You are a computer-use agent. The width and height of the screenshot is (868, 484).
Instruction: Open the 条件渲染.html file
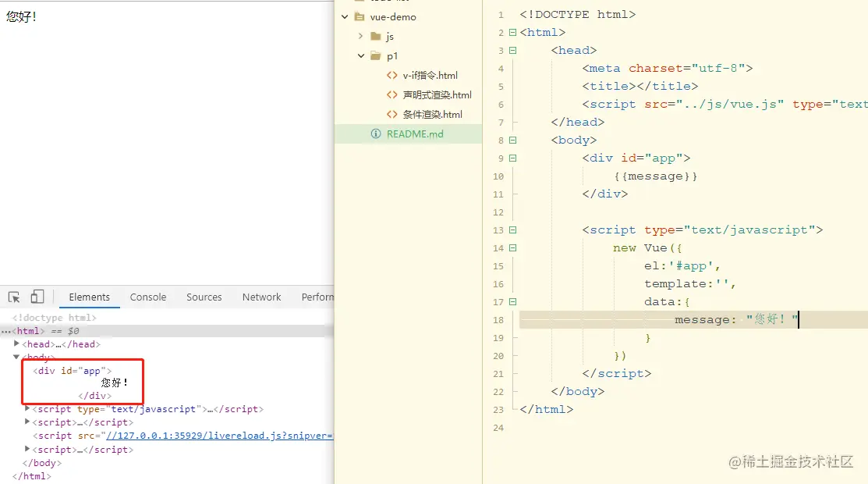(432, 114)
